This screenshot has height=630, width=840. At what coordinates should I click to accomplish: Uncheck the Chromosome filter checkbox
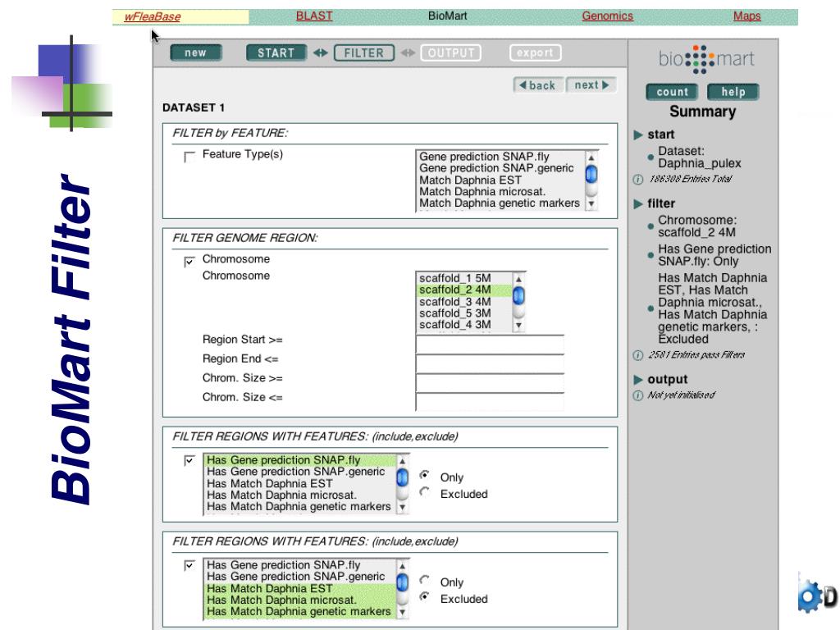[x=189, y=262]
